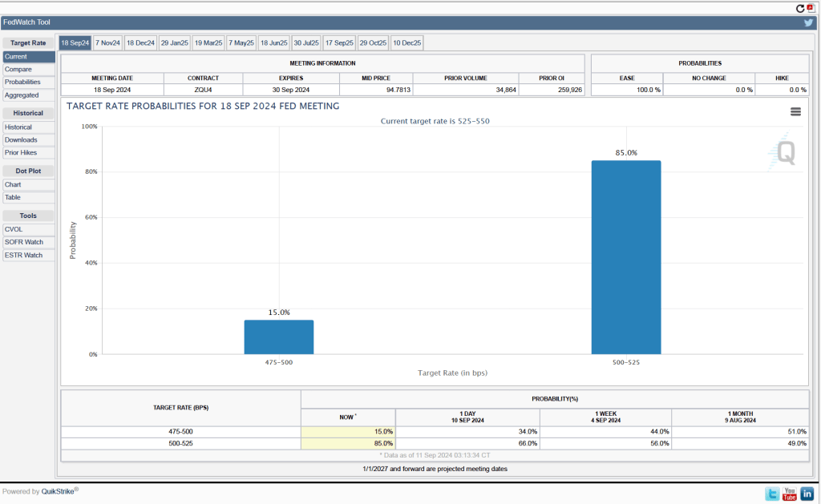This screenshot has width=821, height=504.
Task: Open the 10 Dec25 meeting tab
Action: (x=407, y=42)
